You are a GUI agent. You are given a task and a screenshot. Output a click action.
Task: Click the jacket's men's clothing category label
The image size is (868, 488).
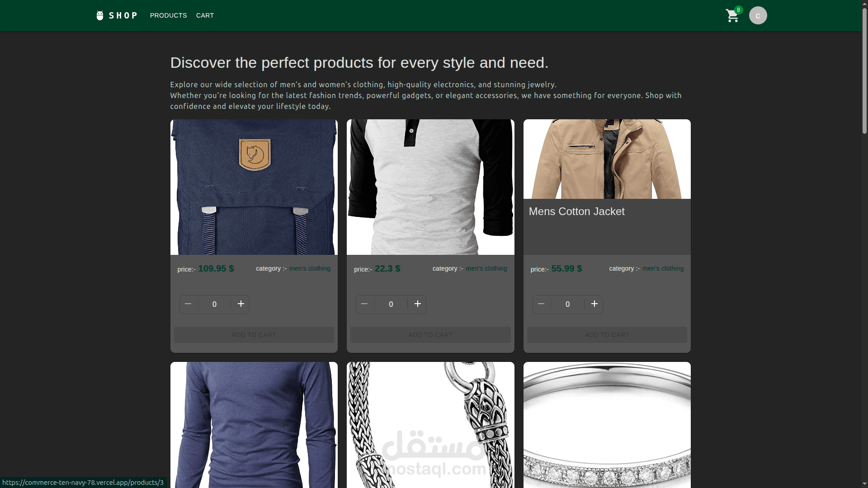click(x=663, y=268)
